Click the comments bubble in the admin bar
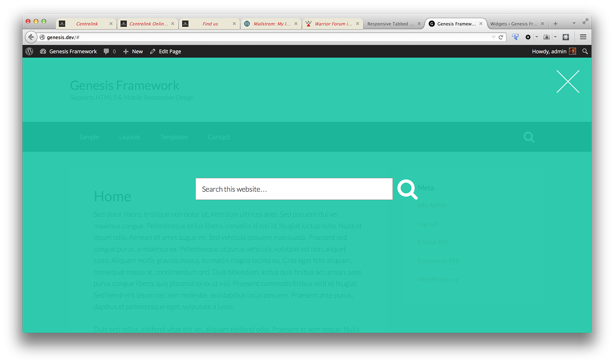This screenshot has width=614, height=364. 106,51
